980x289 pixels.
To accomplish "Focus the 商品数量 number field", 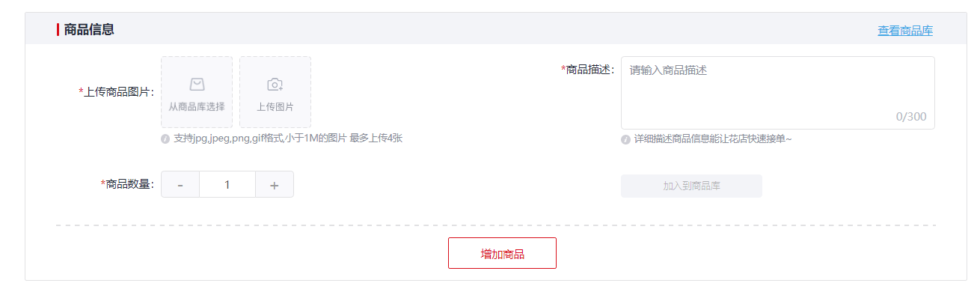I will pos(227,185).
